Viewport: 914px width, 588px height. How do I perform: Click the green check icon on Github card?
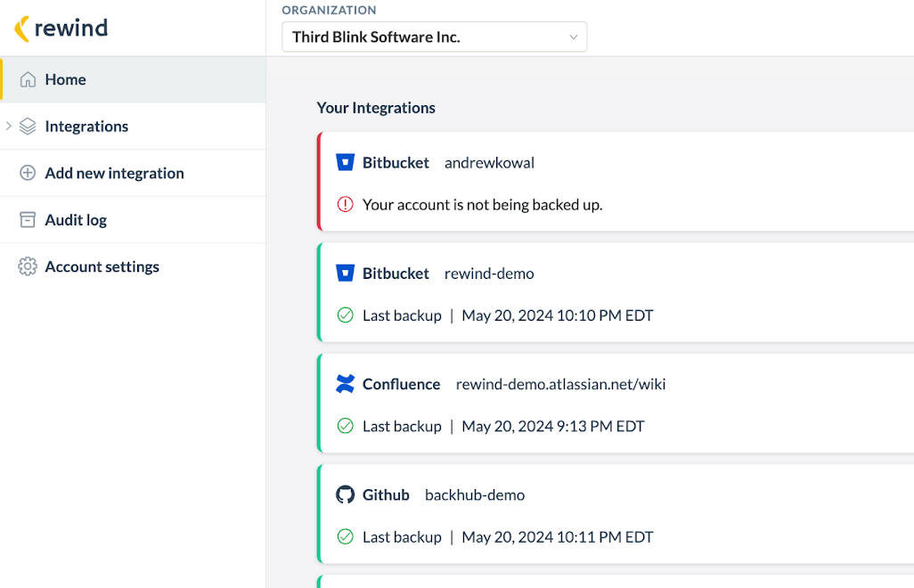345,536
